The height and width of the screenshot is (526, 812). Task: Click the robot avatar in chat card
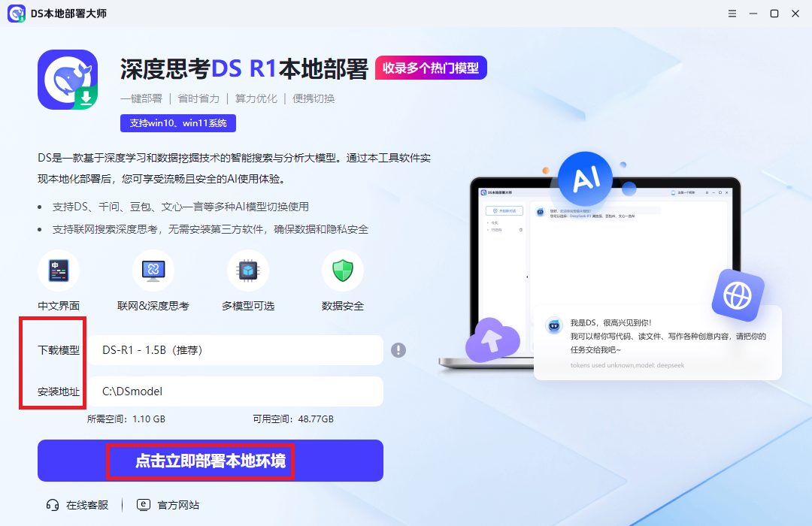point(554,325)
